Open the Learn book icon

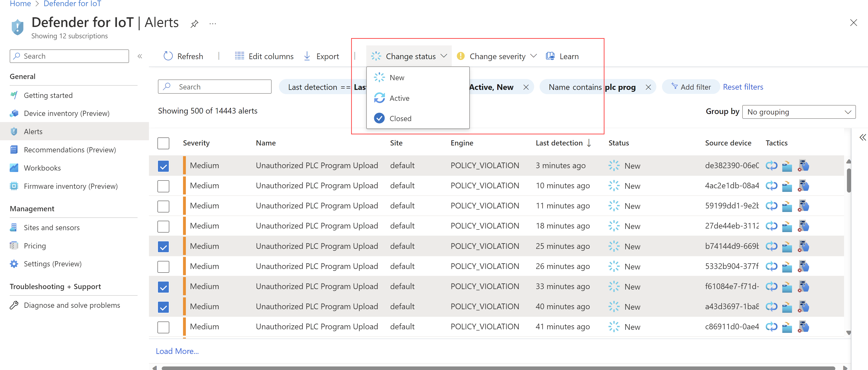[x=550, y=56]
